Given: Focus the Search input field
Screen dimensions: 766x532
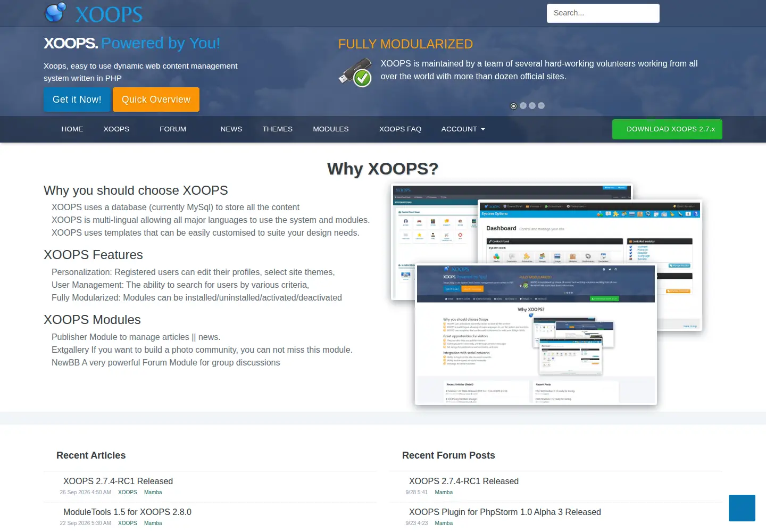Looking at the screenshot, I should tap(603, 13).
